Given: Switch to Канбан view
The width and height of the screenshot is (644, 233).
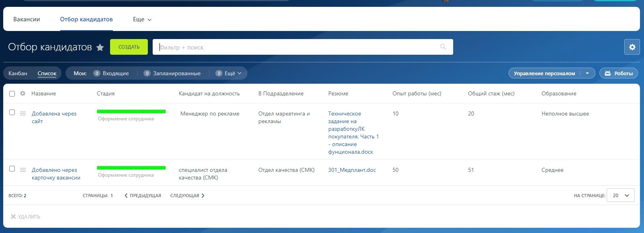Looking at the screenshot, I should pyautogui.click(x=18, y=73).
